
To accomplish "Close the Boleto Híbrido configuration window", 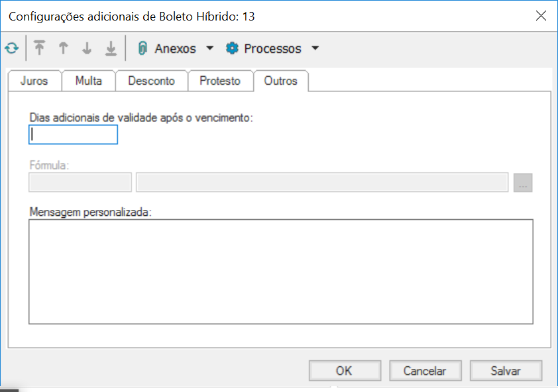I will click(x=541, y=16).
